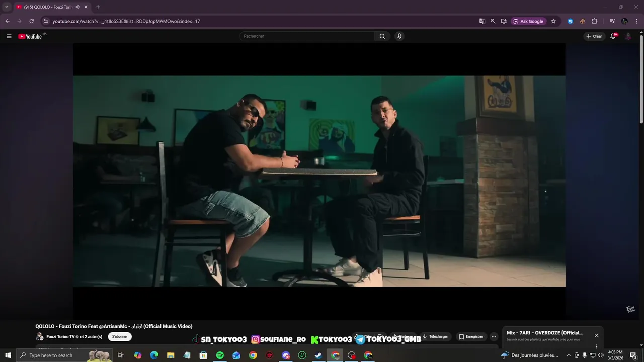Open more actions ellipsis next to Enregistrer
The image size is (644, 362).
(x=494, y=337)
